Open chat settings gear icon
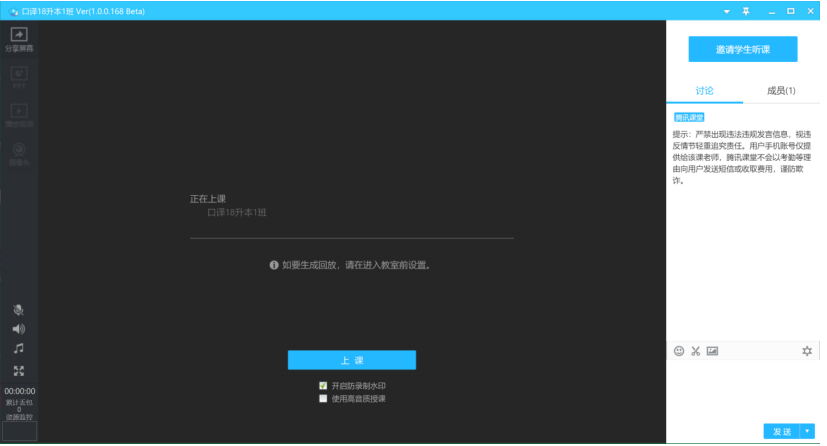This screenshot has width=827, height=446. pos(807,351)
